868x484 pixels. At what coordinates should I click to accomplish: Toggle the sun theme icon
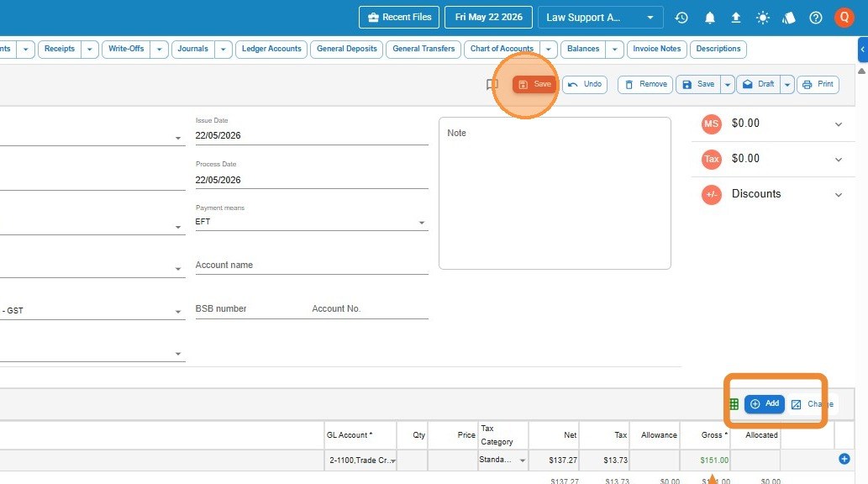click(763, 18)
